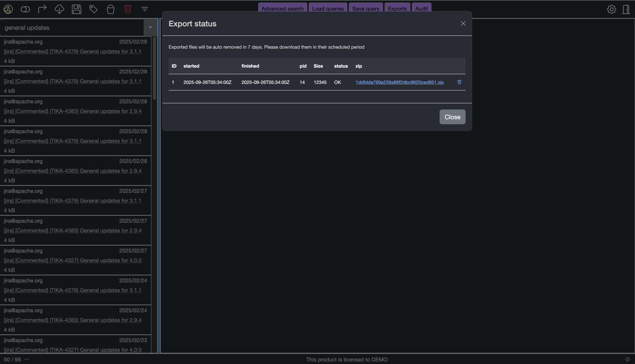635x364 pixels.
Task: Click the general updates search field
Action: 72,28
